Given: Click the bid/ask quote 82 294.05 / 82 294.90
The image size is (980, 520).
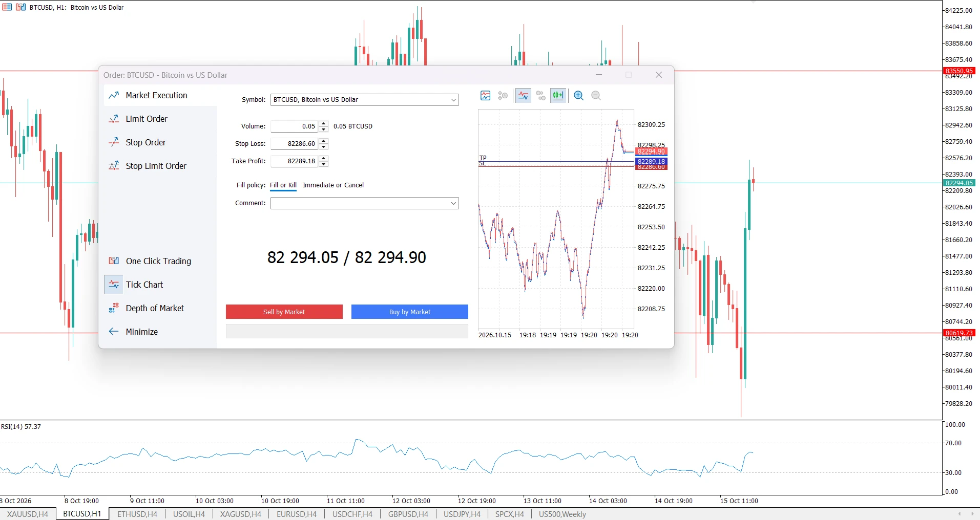Looking at the screenshot, I should tap(347, 257).
